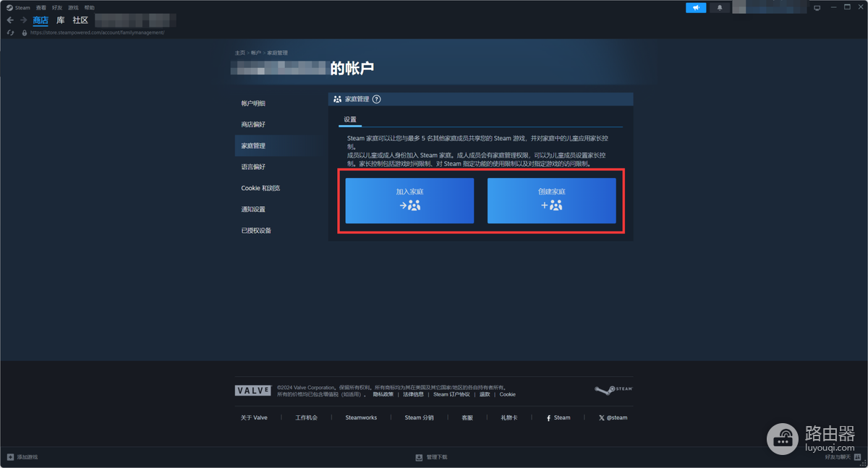This screenshot has width=868, height=468.
Task: Open the 工作机会 link
Action: click(x=306, y=417)
